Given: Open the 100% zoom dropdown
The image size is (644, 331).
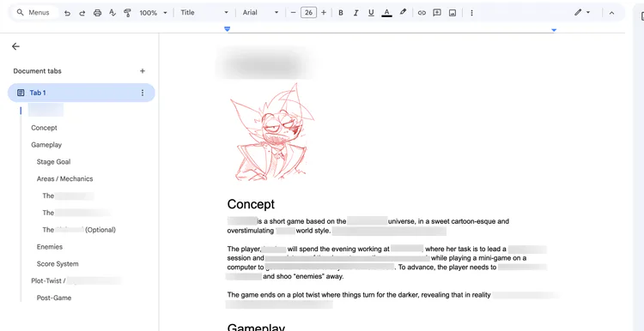Looking at the screenshot, I should (x=153, y=13).
